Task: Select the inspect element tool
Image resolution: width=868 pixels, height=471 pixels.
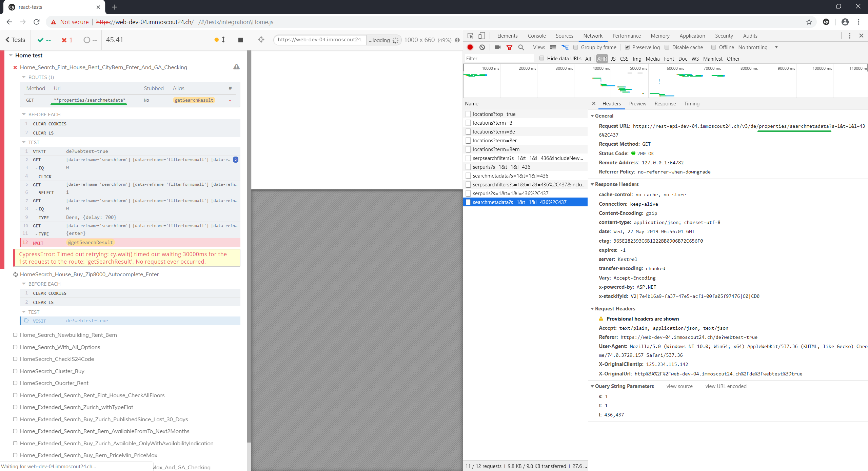Action: point(470,36)
